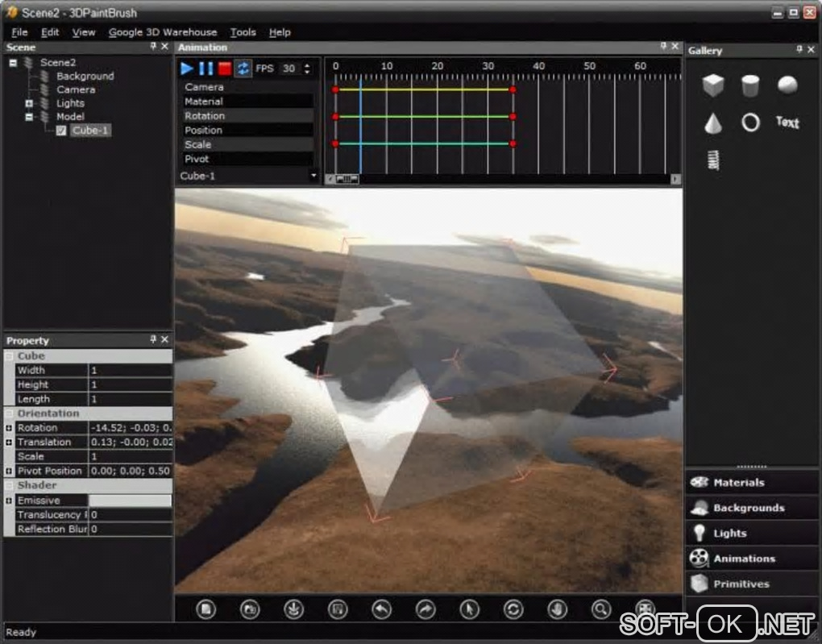This screenshot has height=644, width=822.
Task: Click the import download-arrow icon in bottom toolbar
Action: click(294, 609)
